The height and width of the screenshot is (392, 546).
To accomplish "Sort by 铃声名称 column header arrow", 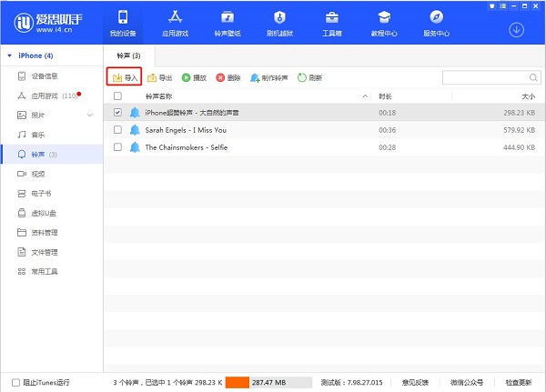I will tap(366, 95).
